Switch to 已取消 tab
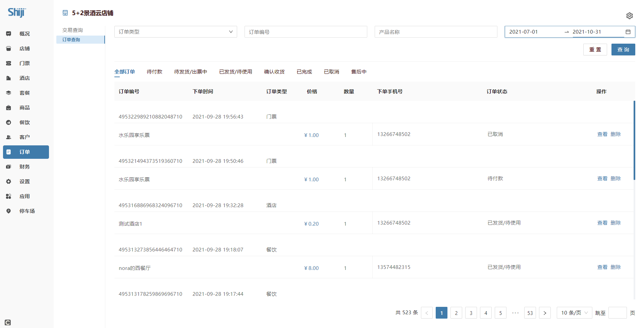Image resolution: width=644 pixels, height=328 pixels. [331, 72]
